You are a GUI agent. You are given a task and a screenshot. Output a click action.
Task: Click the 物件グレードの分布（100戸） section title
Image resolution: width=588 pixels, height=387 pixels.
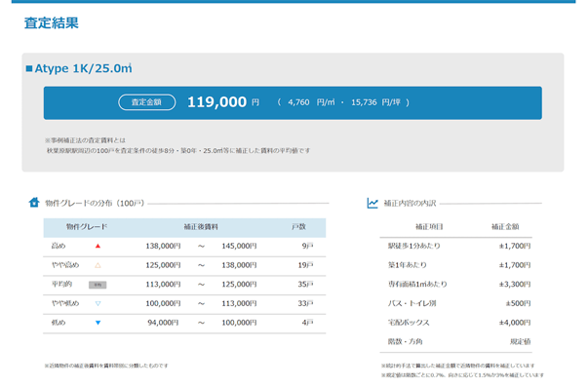[x=95, y=204]
